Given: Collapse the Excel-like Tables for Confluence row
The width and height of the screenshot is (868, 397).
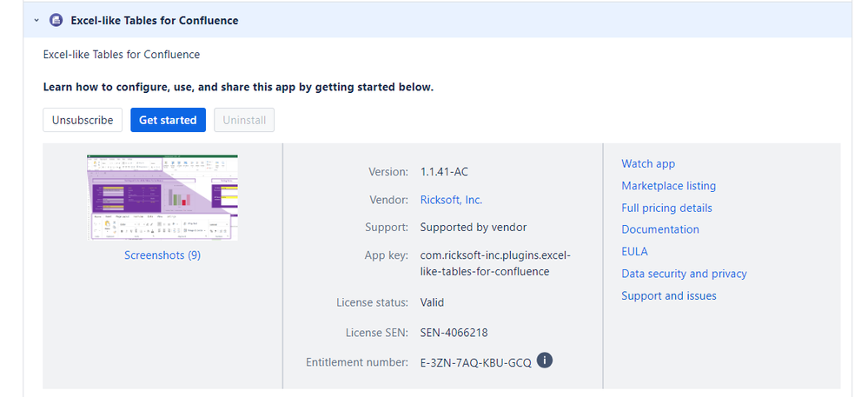Looking at the screenshot, I should point(36,21).
